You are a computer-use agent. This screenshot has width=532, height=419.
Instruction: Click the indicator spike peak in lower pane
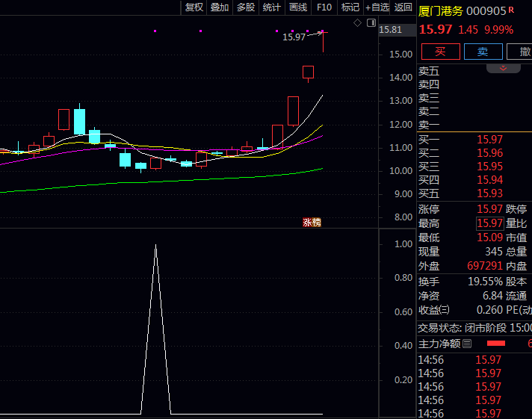coord(155,245)
